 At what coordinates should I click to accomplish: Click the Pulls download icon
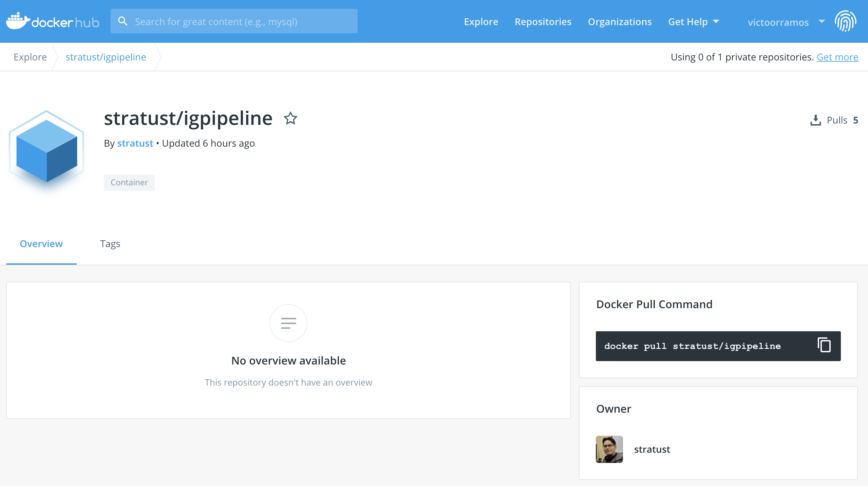click(815, 120)
